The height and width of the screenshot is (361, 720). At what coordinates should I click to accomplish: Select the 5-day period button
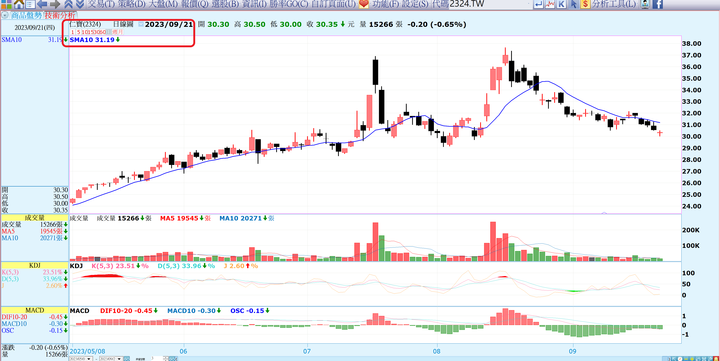79,32
